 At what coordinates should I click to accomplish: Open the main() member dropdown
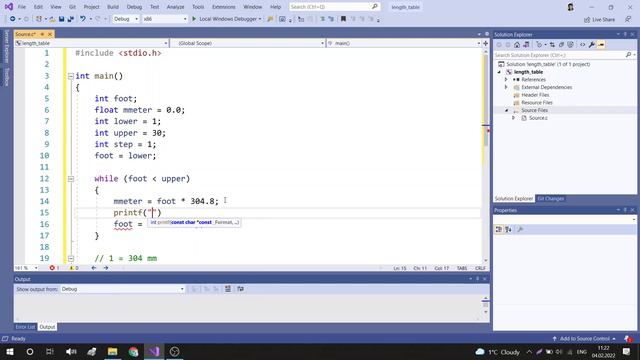pos(404,43)
